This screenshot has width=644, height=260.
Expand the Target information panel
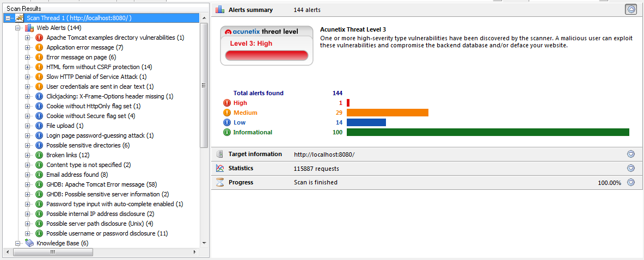tap(631, 154)
